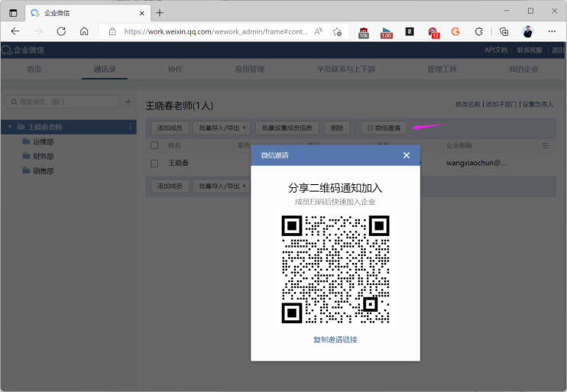
Task: Close the 企业微信 browser tab
Action: [x=142, y=13]
